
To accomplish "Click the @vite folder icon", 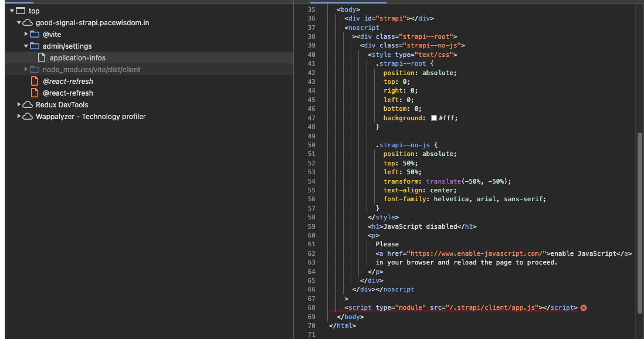I will 35,35.
